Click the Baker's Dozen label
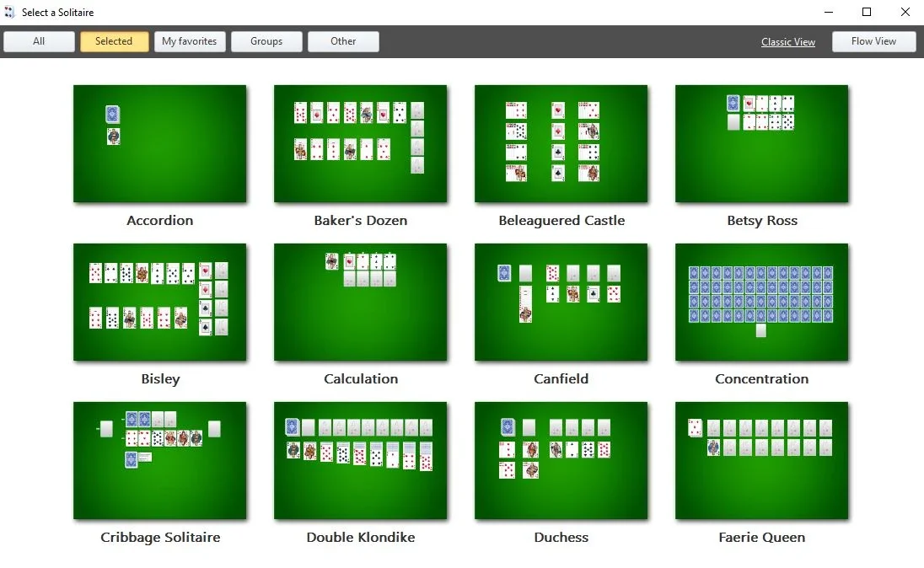Screen dimensions: 924x568 [361, 220]
